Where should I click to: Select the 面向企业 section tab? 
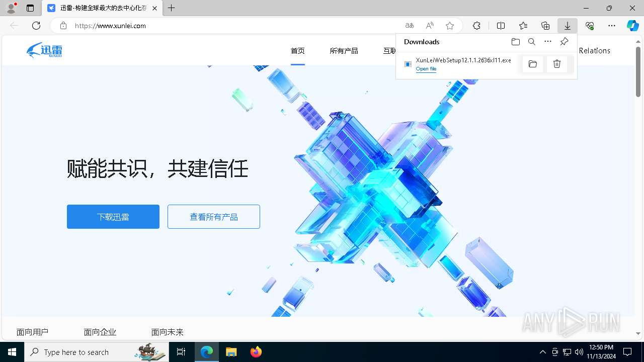pyautogui.click(x=100, y=332)
